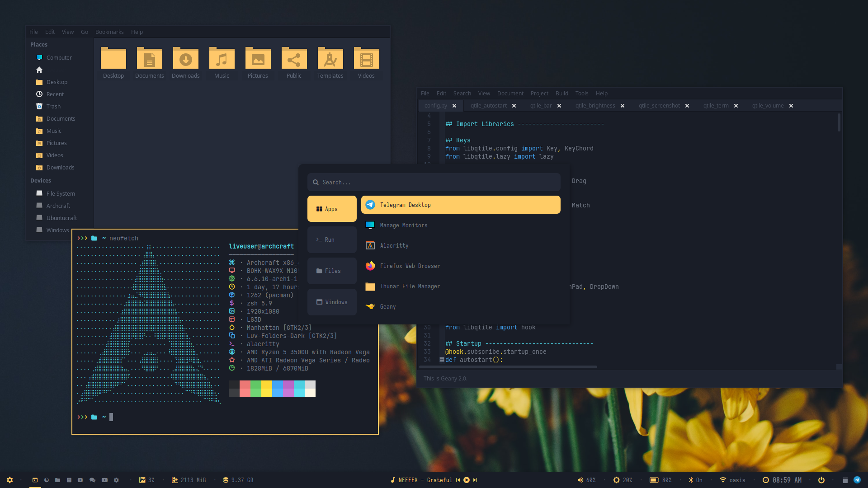868x488 pixels.
Task: Click the launcher Search field
Action: pyautogui.click(x=434, y=182)
